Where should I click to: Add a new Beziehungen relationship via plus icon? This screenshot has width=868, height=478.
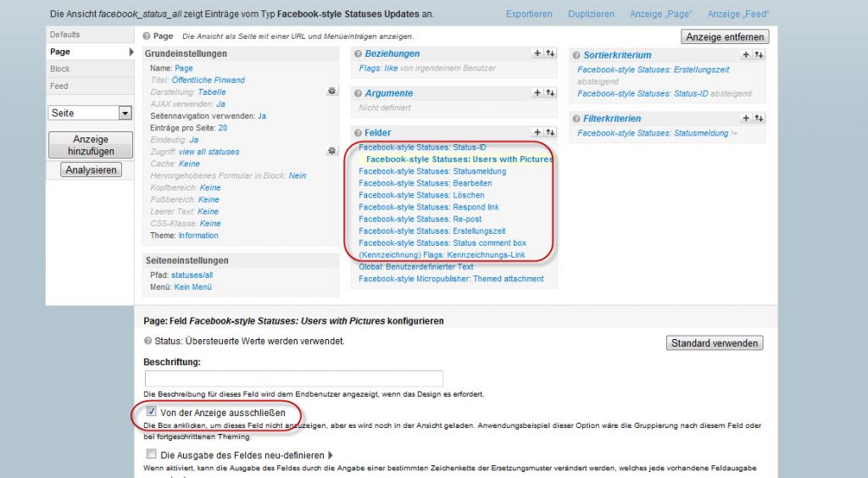click(537, 53)
